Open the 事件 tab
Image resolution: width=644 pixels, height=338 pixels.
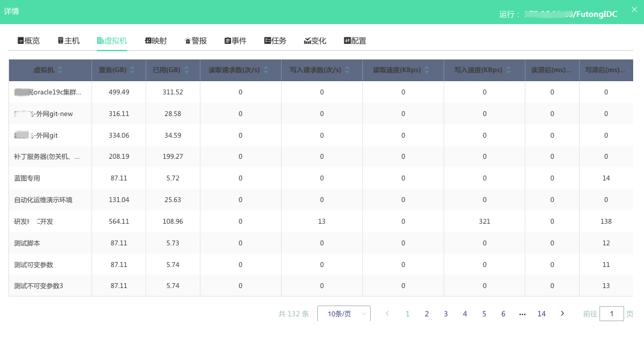pos(235,41)
